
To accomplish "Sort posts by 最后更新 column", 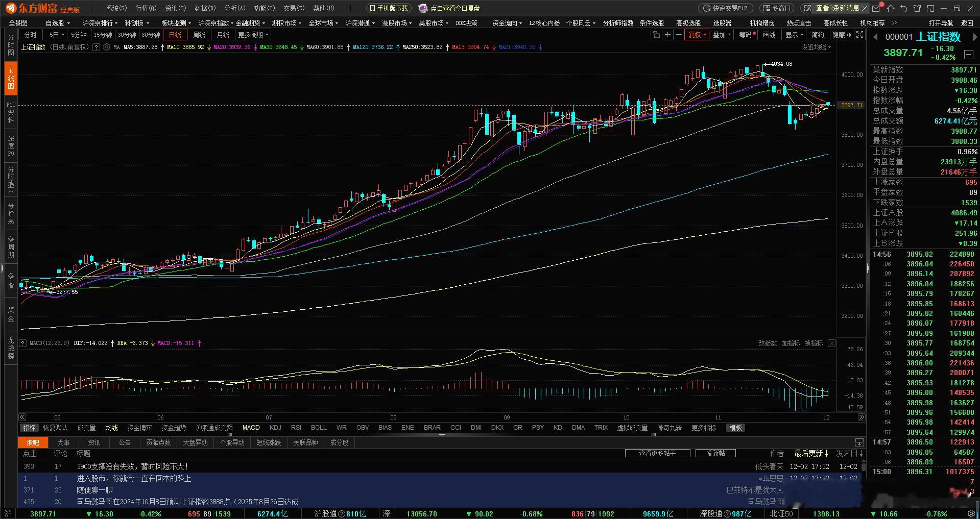I will pyautogui.click(x=811, y=453).
